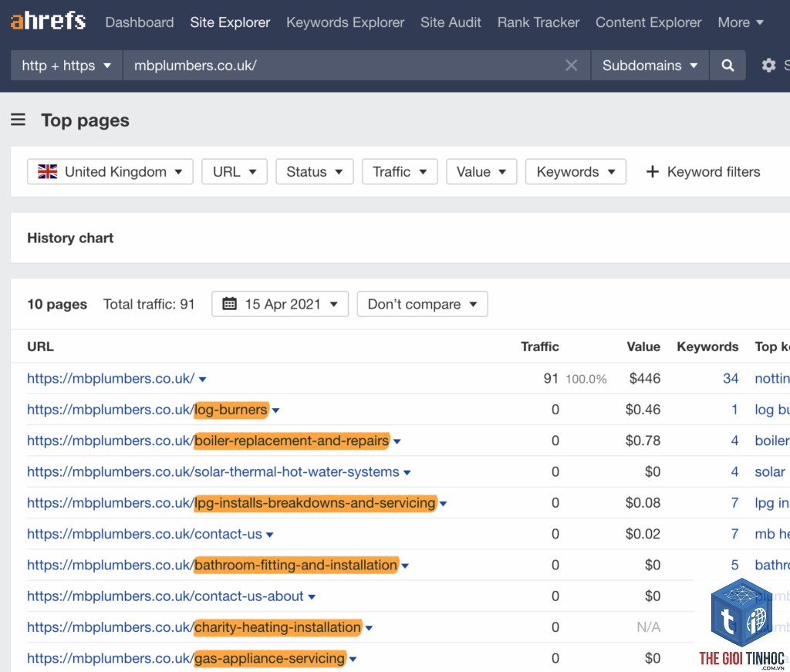Screen dimensions: 790x672
Task: Open the Value filter dropdown
Action: click(x=481, y=172)
